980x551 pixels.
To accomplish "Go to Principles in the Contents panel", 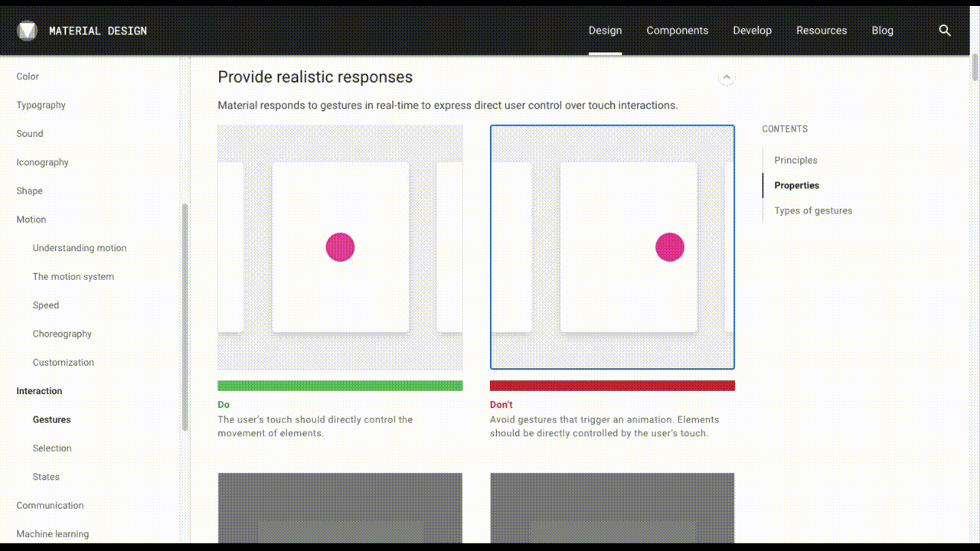I will 795,160.
